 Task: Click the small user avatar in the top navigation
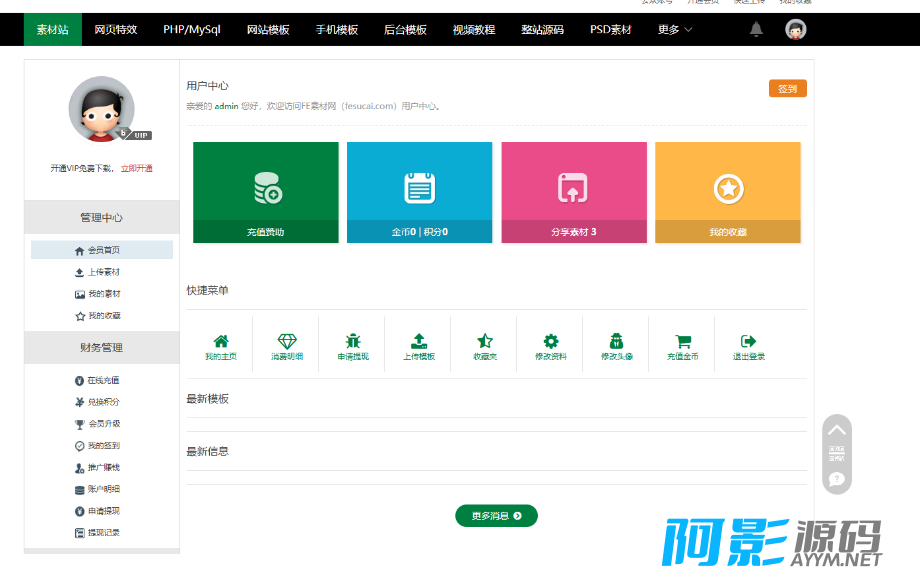coord(796,29)
